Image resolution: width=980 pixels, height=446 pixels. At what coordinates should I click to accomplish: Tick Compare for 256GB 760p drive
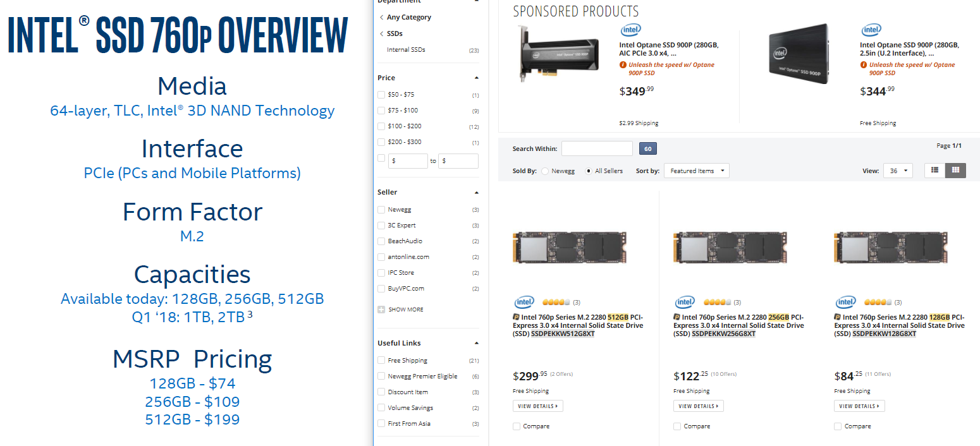677,426
